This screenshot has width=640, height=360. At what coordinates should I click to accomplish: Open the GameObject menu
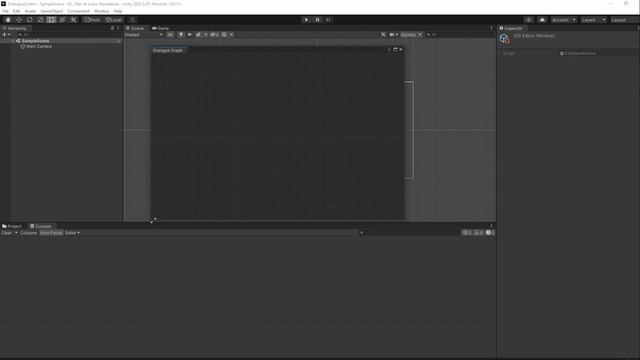coord(52,11)
